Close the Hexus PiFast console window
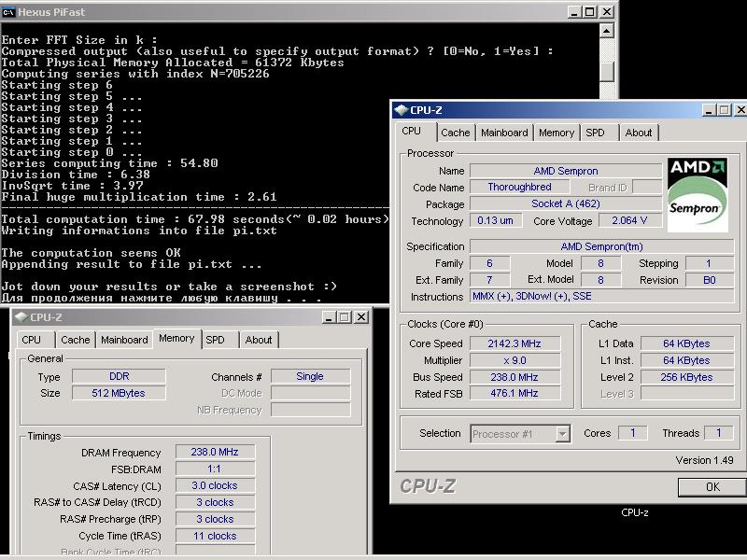 606,12
